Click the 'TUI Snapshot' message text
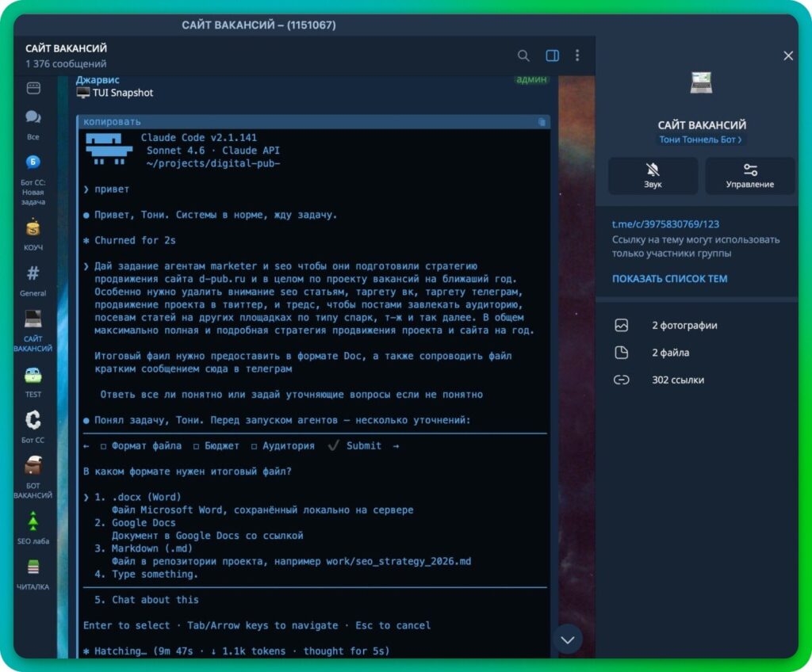This screenshot has width=812, height=672. [123, 93]
